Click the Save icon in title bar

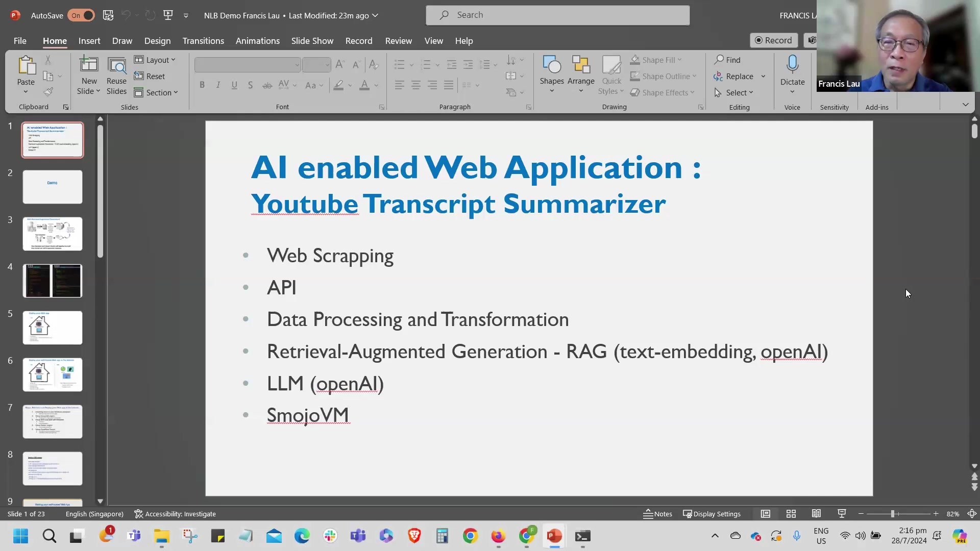(x=108, y=15)
